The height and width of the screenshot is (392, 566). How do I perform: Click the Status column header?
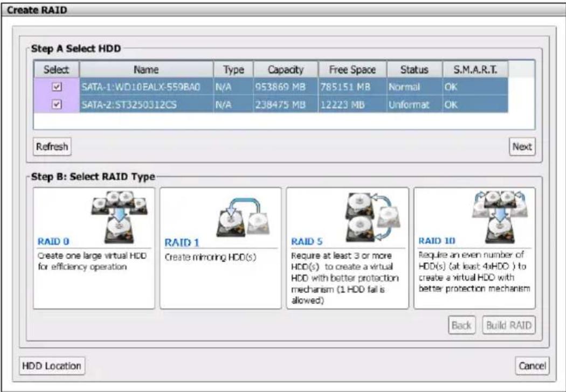pos(415,69)
